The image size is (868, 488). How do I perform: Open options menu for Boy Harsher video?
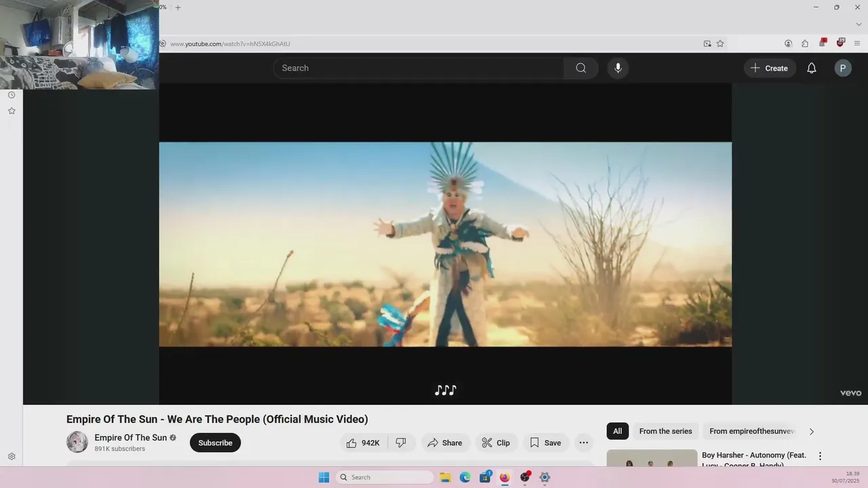pyautogui.click(x=820, y=456)
